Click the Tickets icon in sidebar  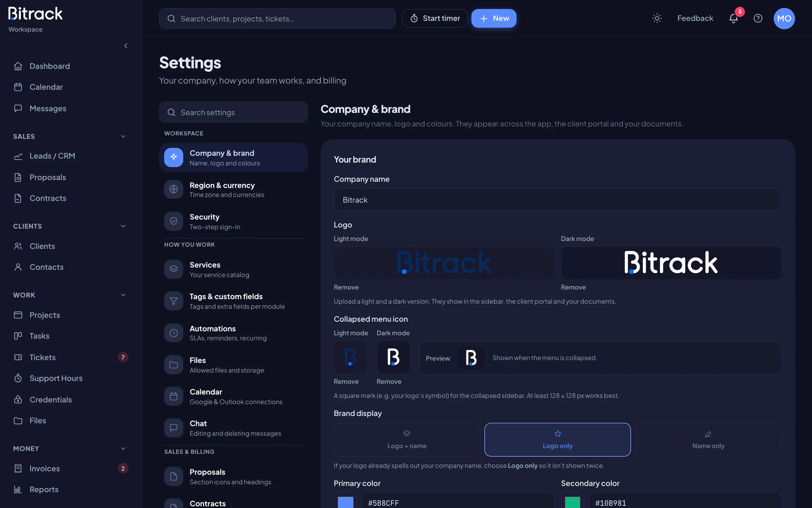18,357
